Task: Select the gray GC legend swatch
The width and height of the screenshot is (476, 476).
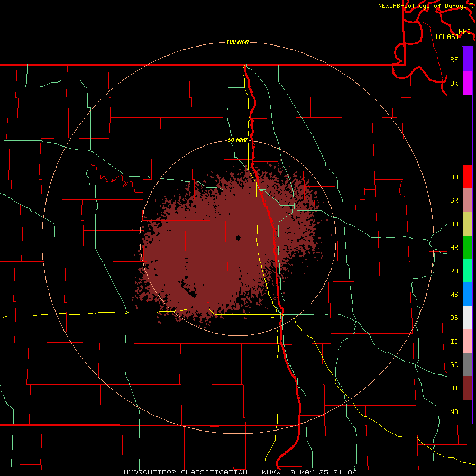Action: click(467, 364)
